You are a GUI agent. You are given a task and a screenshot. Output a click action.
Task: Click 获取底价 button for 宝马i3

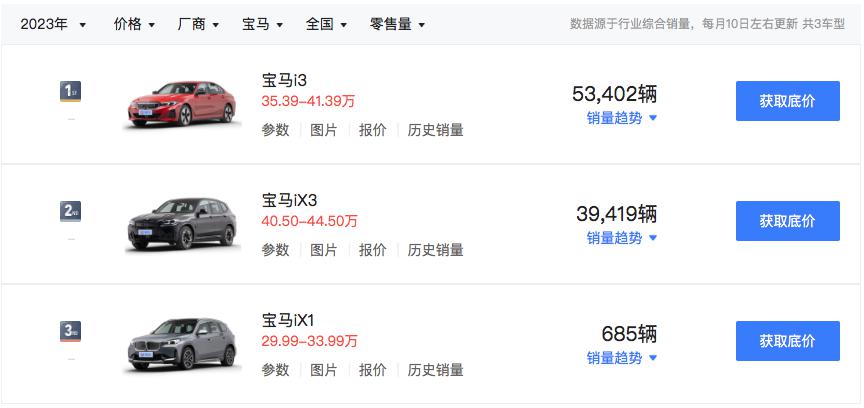tap(787, 101)
